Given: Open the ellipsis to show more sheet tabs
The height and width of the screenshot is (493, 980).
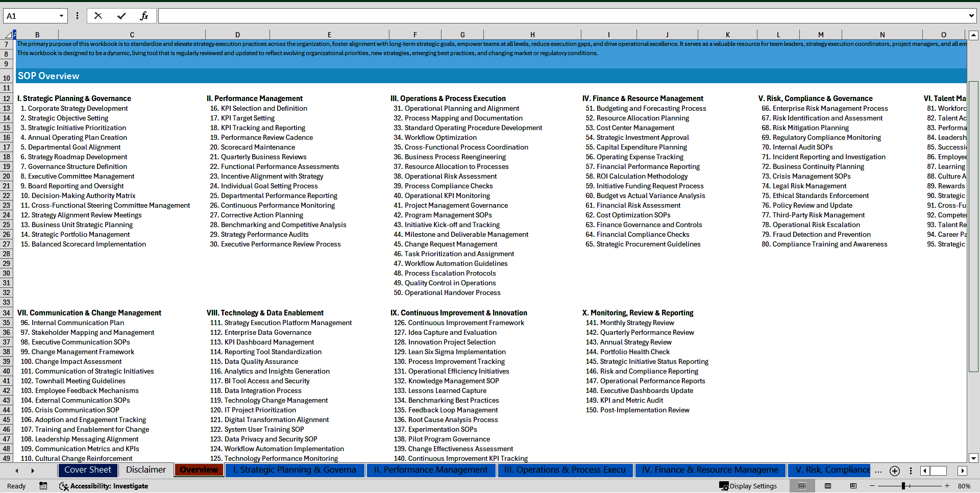Looking at the screenshot, I should pyautogui.click(x=878, y=472).
